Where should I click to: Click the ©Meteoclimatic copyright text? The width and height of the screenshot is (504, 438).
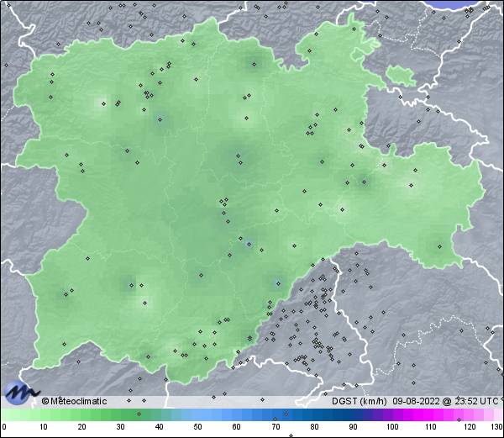(74, 401)
